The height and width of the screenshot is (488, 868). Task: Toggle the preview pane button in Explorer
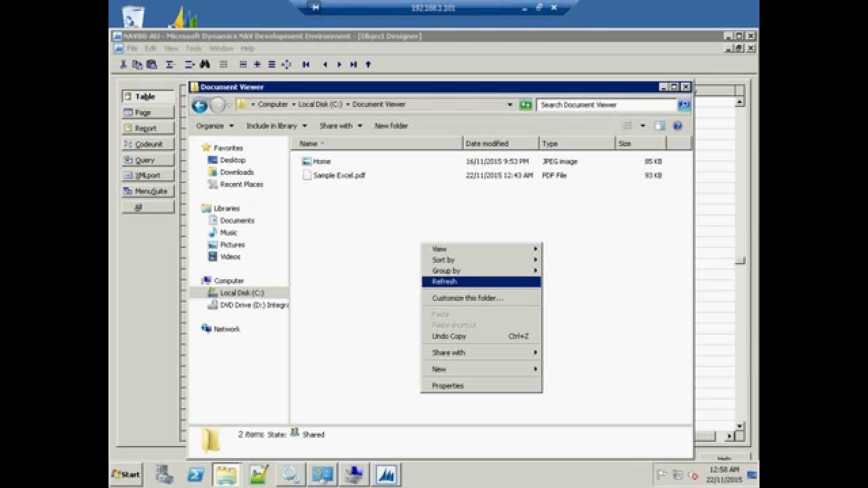[659, 126]
